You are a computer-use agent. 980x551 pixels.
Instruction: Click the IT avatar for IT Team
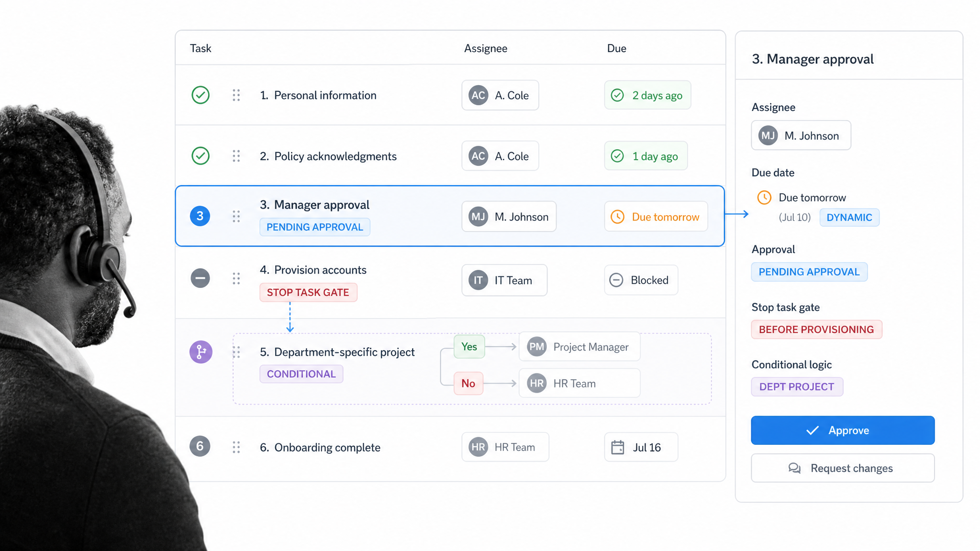point(478,280)
